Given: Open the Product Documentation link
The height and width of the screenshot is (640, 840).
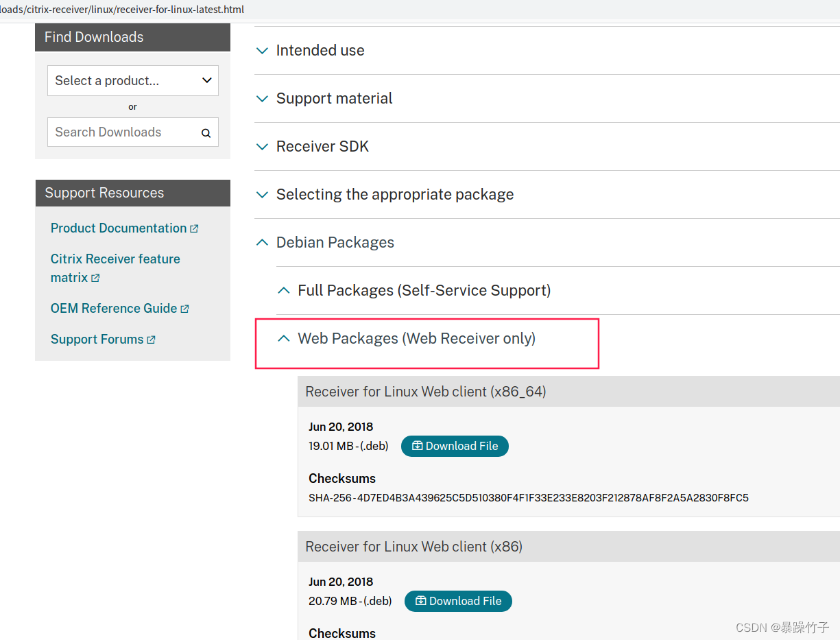Looking at the screenshot, I should tap(118, 228).
